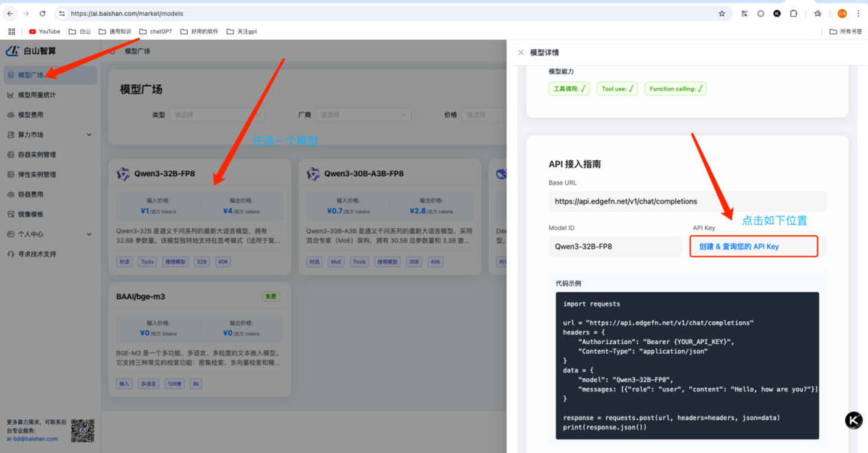Click the 推理模型 tag on Qwen3-32B-FP8 card

(x=176, y=262)
